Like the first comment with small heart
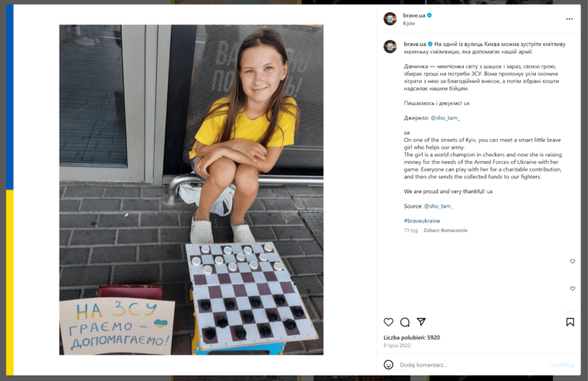The image size is (588, 381). click(x=573, y=261)
